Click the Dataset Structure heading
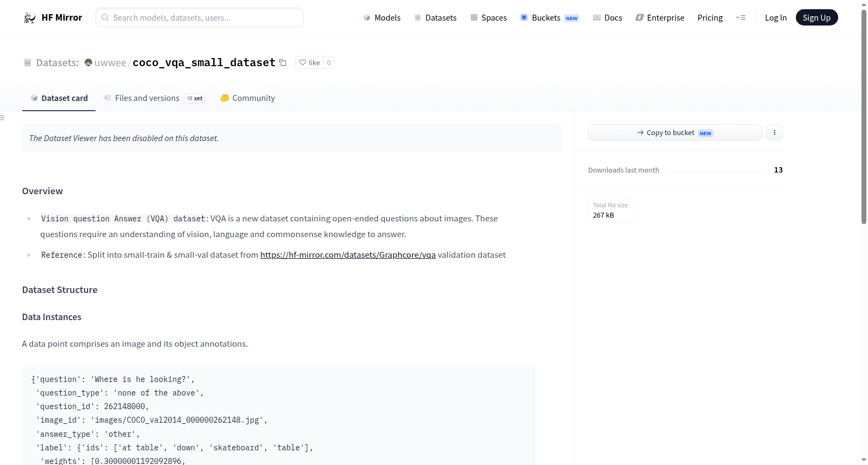The image size is (868, 465). tap(60, 290)
